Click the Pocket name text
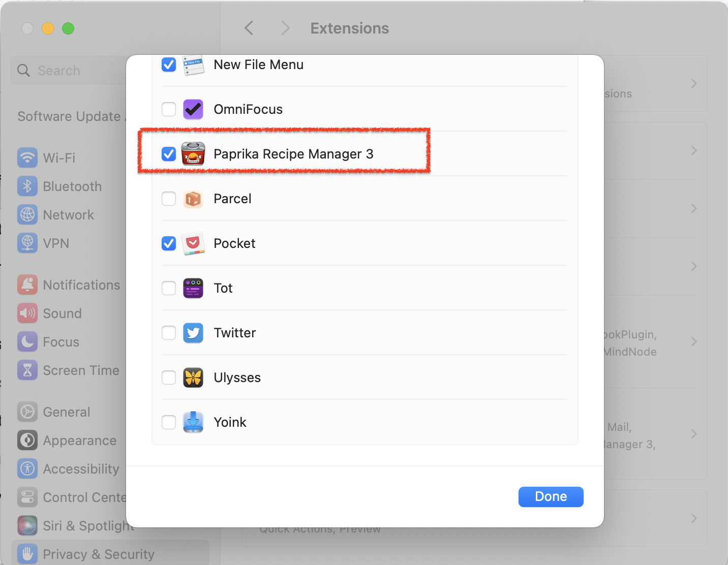The height and width of the screenshot is (565, 728). (x=234, y=243)
